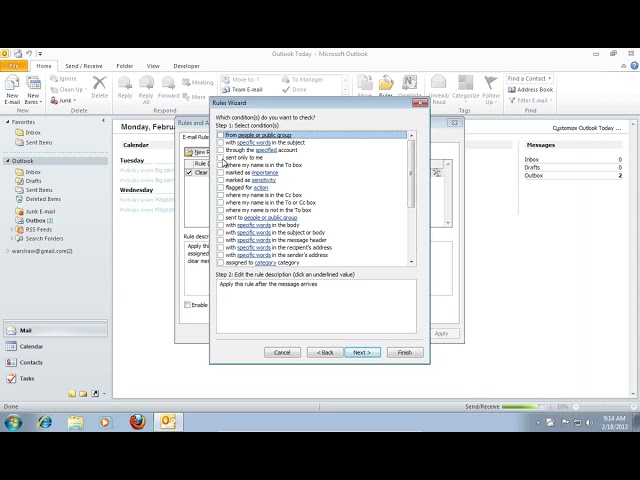The image size is (640, 480).
Task: Click the Delete ribbon icon
Action: click(x=99, y=87)
